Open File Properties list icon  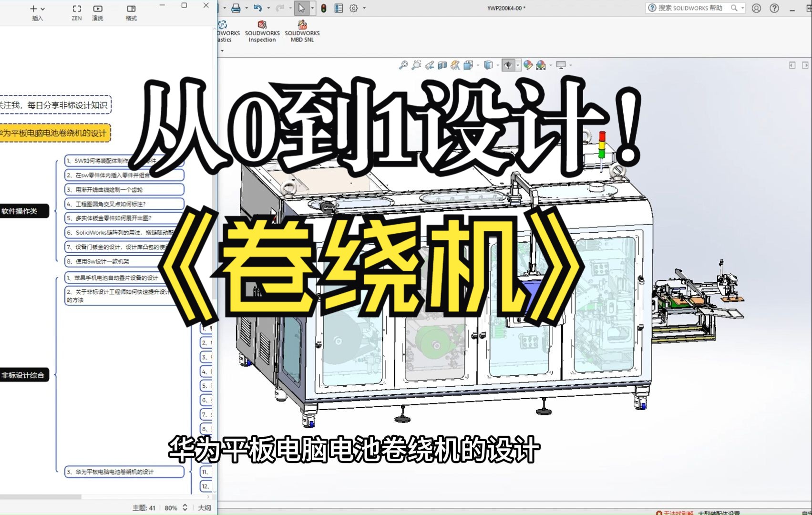click(339, 8)
